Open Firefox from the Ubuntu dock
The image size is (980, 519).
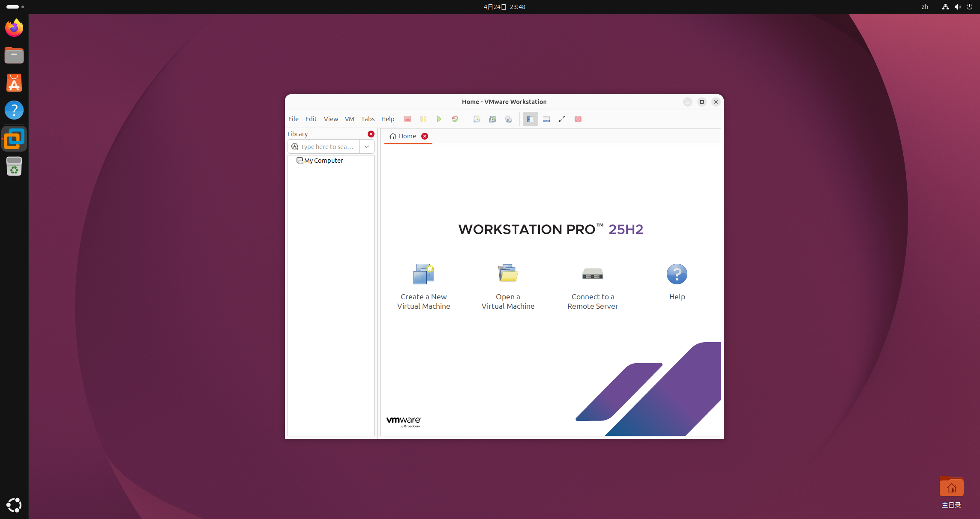pos(14,28)
